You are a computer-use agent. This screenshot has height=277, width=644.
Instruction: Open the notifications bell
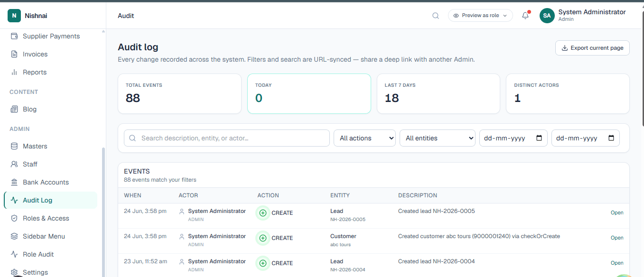tap(525, 16)
